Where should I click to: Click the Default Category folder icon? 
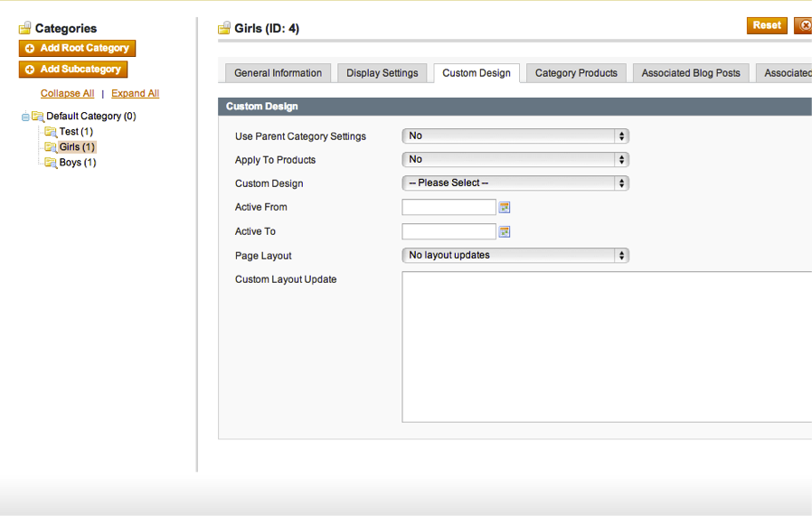(38, 117)
